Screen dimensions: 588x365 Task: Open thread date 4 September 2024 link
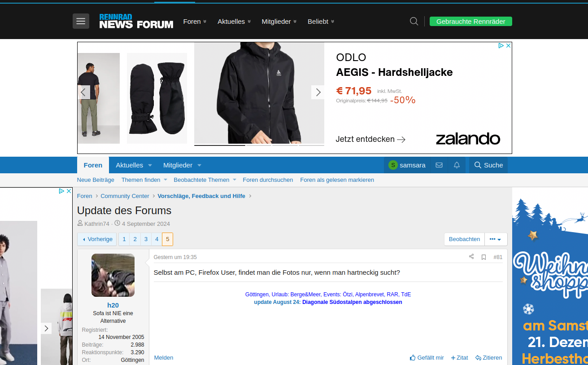tap(146, 224)
